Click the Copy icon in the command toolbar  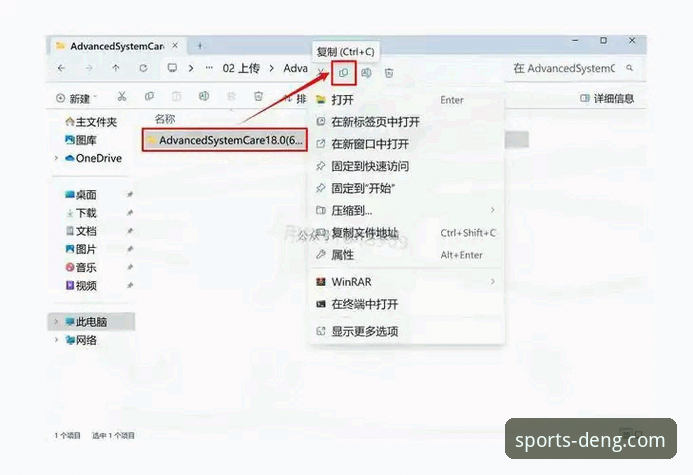tap(149, 96)
